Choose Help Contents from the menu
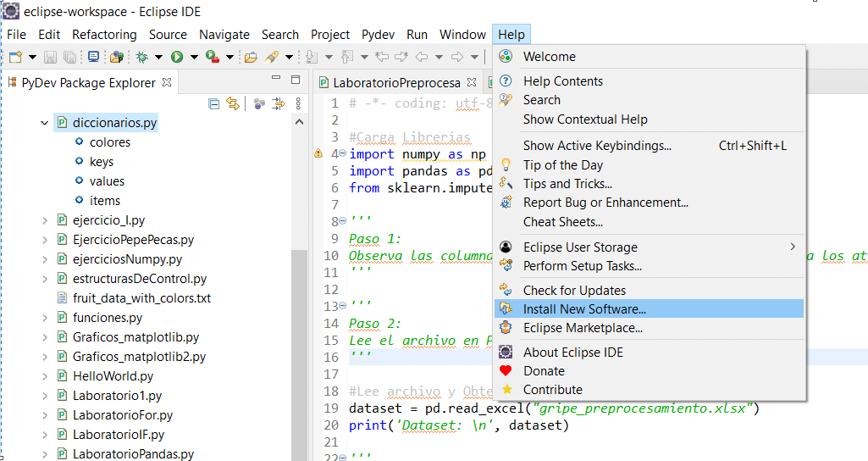This screenshot has height=461, width=868. pyautogui.click(x=649, y=81)
